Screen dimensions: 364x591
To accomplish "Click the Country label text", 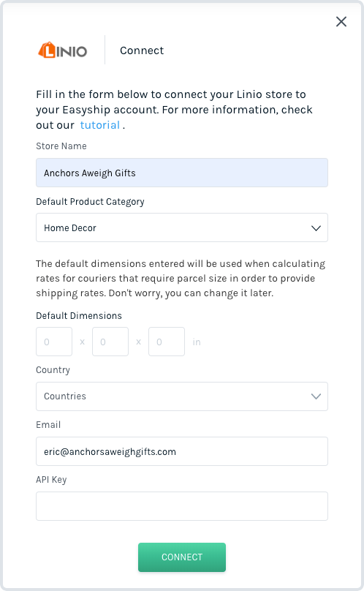I will click(53, 370).
